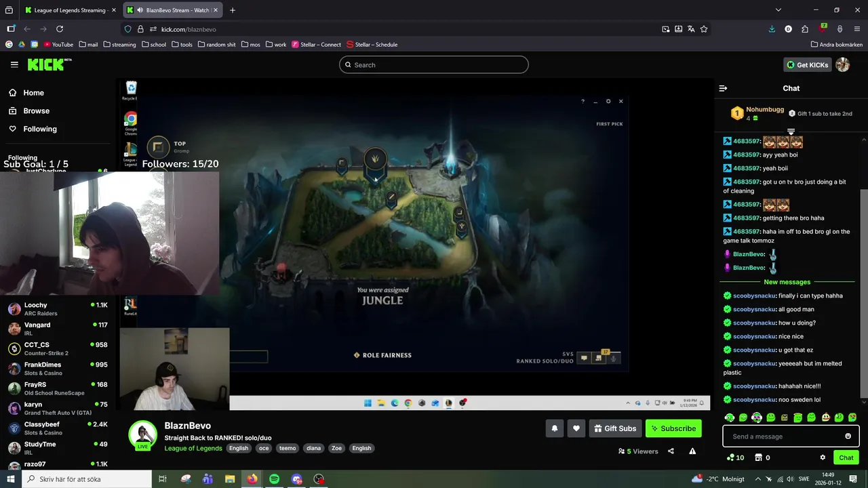Open Firefox downloads arrow icon
This screenshot has height=488, width=868.
pyautogui.click(x=772, y=29)
